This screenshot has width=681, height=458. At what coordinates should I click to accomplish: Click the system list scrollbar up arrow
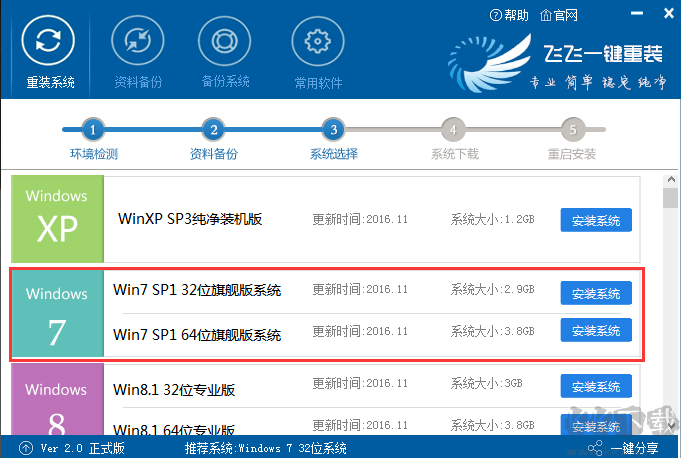(671, 179)
